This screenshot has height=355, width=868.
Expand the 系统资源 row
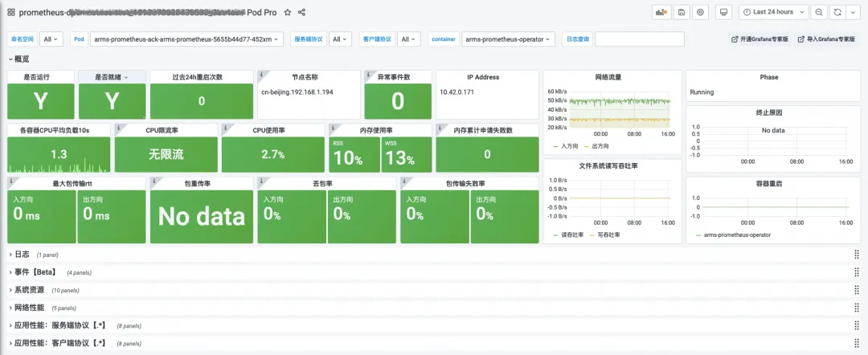point(27,290)
